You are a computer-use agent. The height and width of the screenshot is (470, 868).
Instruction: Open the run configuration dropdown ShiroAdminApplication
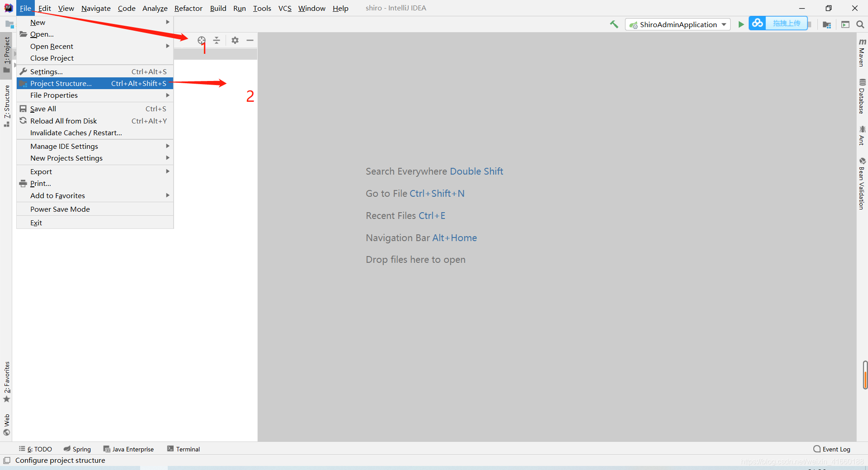tap(678, 24)
